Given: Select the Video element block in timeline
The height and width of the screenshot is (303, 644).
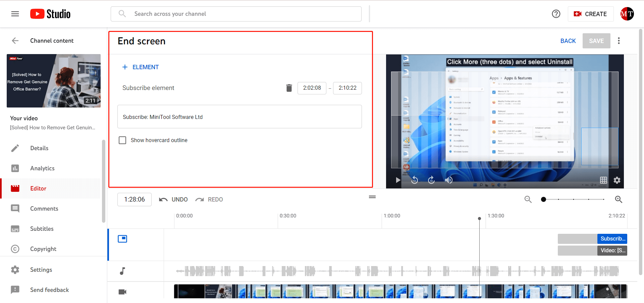Looking at the screenshot, I should click(x=612, y=251).
